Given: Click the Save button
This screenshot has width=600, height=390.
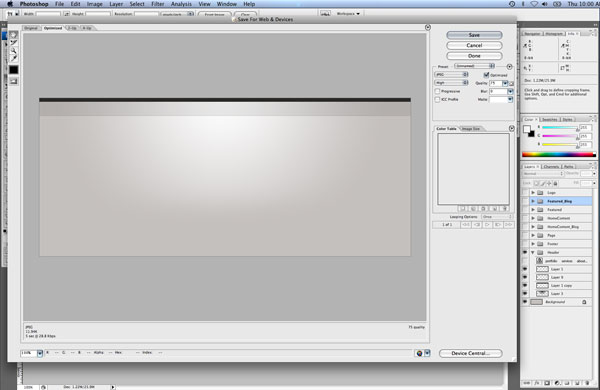Looking at the screenshot, I should coord(474,35).
